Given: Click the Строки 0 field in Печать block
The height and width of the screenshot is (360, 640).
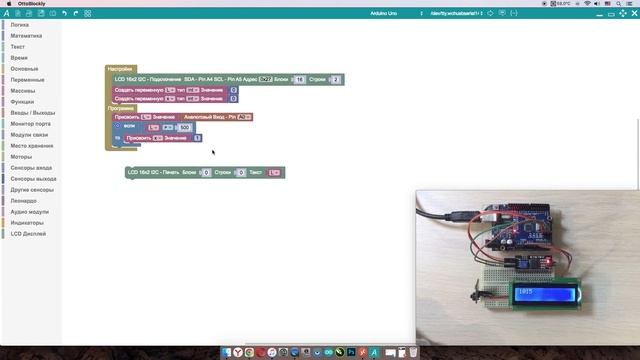Looking at the screenshot, I should pyautogui.click(x=241, y=173).
